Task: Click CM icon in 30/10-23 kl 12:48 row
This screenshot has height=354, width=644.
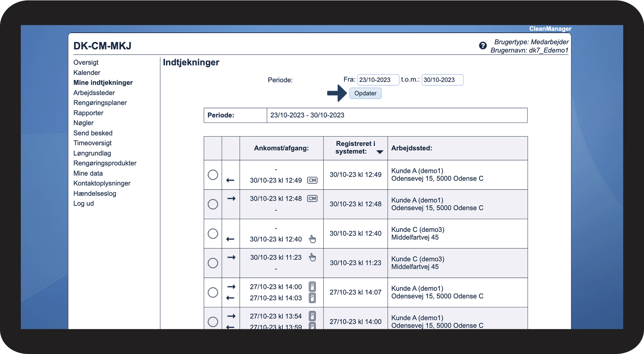Action: pos(312,199)
